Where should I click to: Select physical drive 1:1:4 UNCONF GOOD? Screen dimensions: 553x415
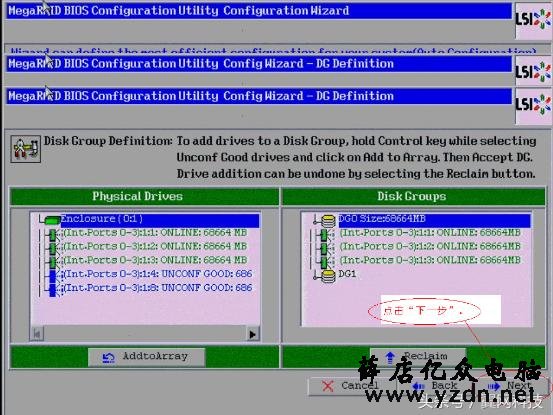pyautogui.click(x=158, y=274)
